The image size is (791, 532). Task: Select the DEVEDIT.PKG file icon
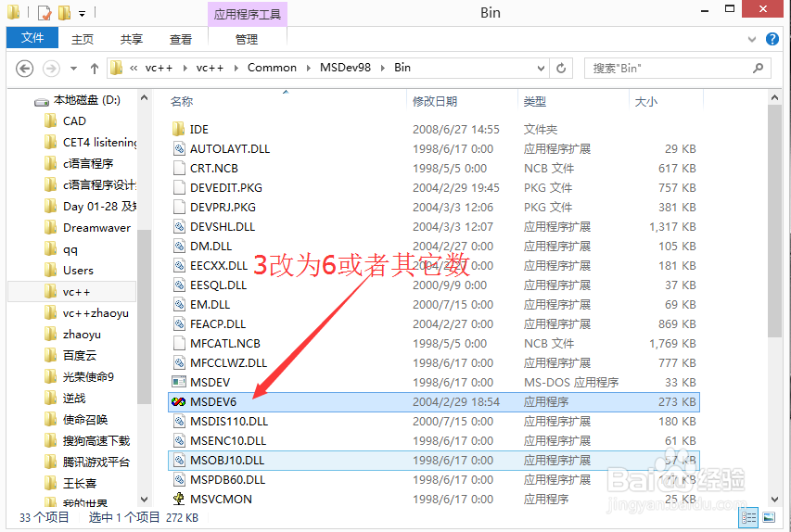click(179, 187)
